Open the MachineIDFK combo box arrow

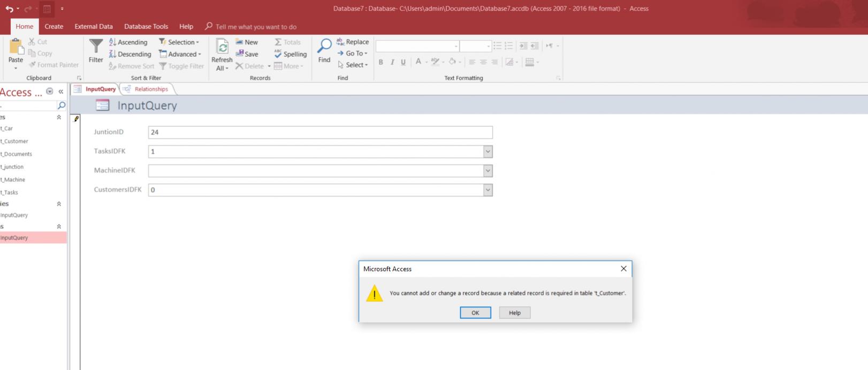click(488, 171)
